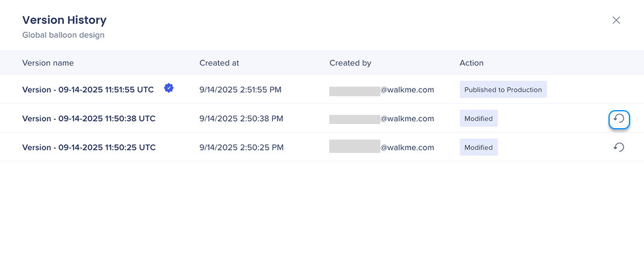The width and height of the screenshot is (644, 278).
Task: Close the Version History dialog
Action: tap(616, 20)
